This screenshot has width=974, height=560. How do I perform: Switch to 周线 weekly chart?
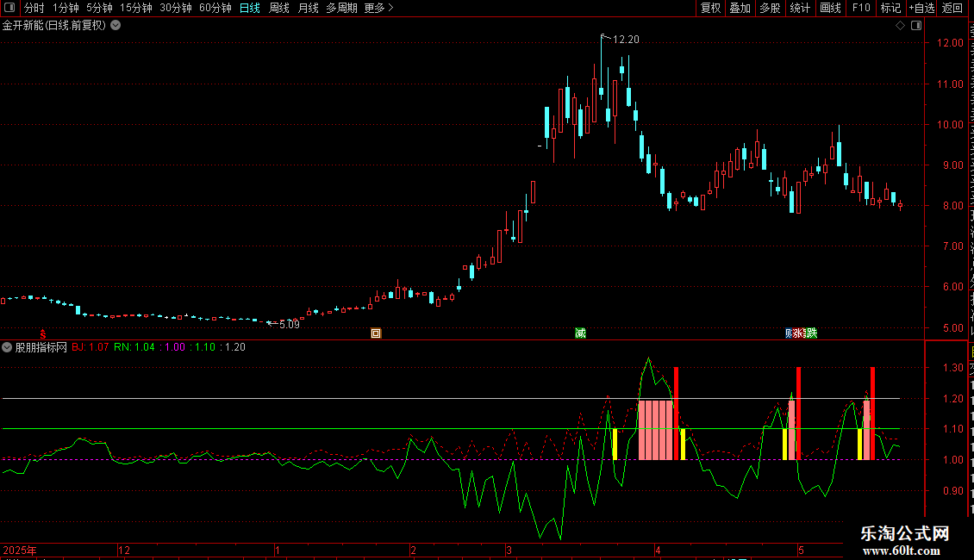point(279,8)
